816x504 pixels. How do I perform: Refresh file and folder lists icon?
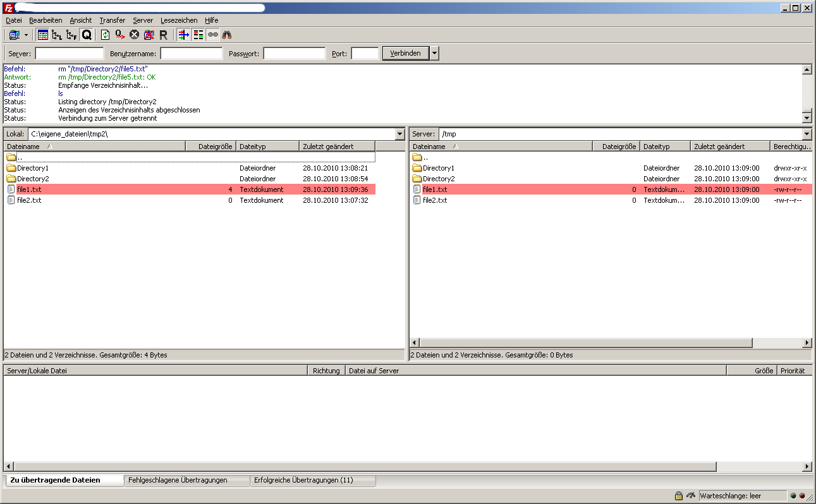[106, 35]
